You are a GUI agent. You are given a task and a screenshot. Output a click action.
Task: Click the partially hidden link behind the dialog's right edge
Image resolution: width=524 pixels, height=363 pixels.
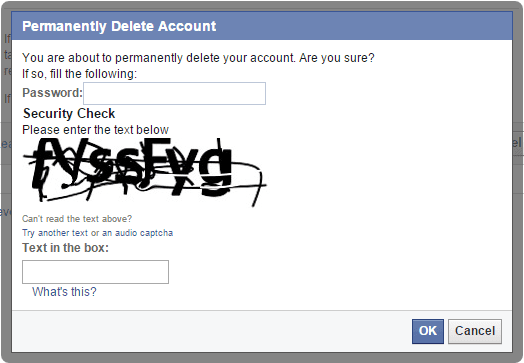[517, 143]
